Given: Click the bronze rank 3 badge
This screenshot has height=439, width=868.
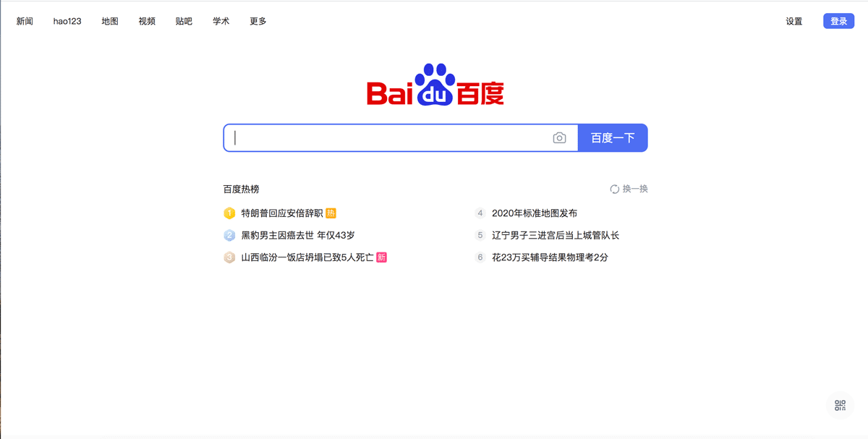Looking at the screenshot, I should [x=229, y=257].
